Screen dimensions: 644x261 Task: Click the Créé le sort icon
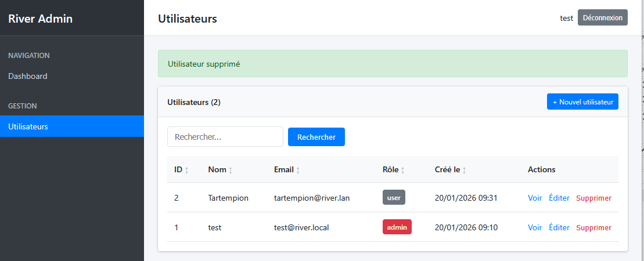(464, 170)
